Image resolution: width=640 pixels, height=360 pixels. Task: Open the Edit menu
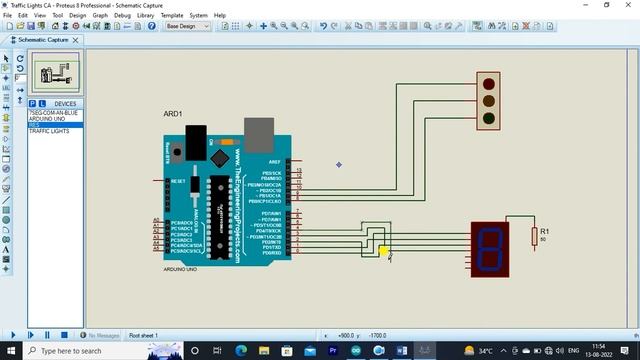tap(23, 15)
